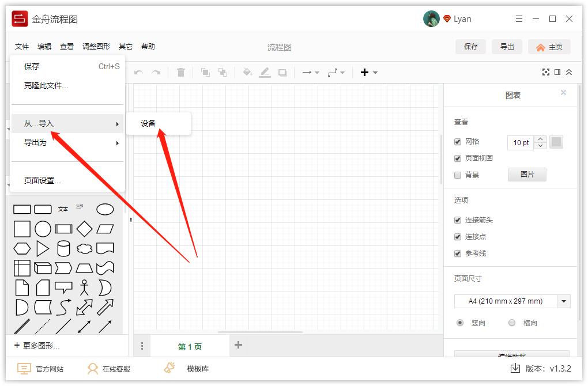Click the Undo arrow icon
Image resolution: width=588 pixels, height=386 pixels.
(x=138, y=72)
